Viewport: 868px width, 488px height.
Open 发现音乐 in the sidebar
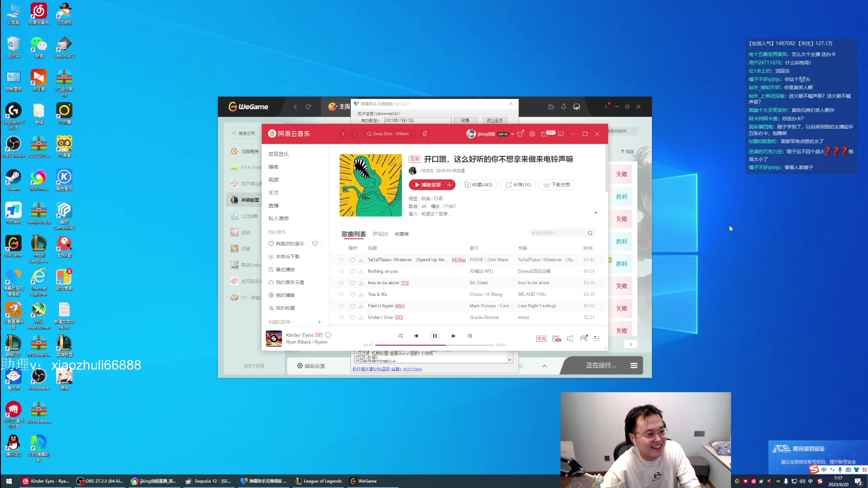click(278, 154)
